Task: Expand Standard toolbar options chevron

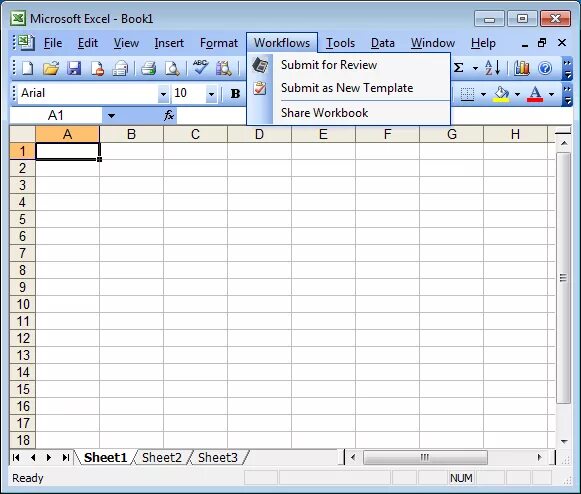Action: pos(567,68)
